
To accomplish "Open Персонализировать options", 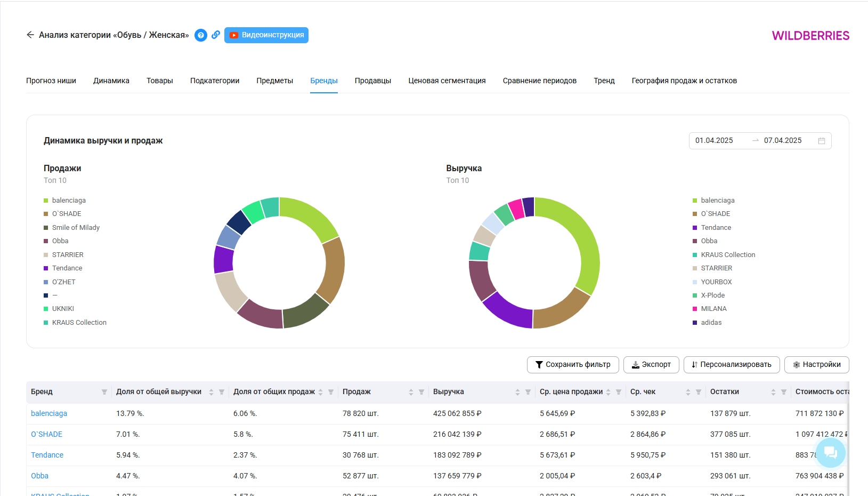I will [732, 365].
